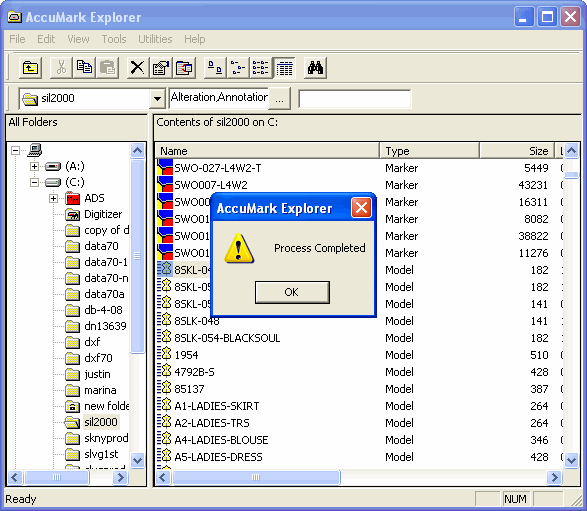Click the Cut scissors toolbar icon
The width and height of the screenshot is (587, 511).
tap(61, 68)
